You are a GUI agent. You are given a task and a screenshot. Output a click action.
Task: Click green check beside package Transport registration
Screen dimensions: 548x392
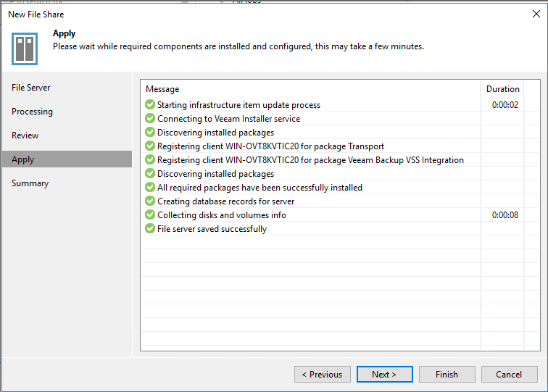(150, 146)
